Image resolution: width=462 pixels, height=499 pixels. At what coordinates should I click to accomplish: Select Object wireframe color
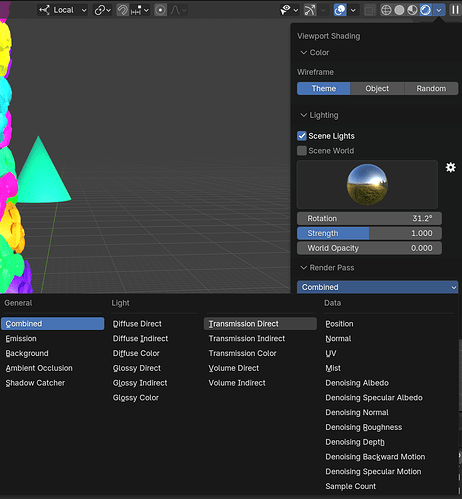pyautogui.click(x=377, y=89)
